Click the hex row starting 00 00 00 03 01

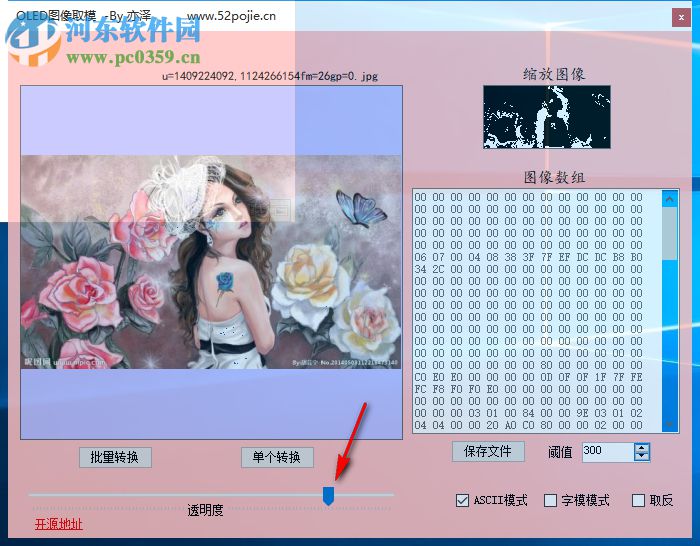click(x=528, y=413)
